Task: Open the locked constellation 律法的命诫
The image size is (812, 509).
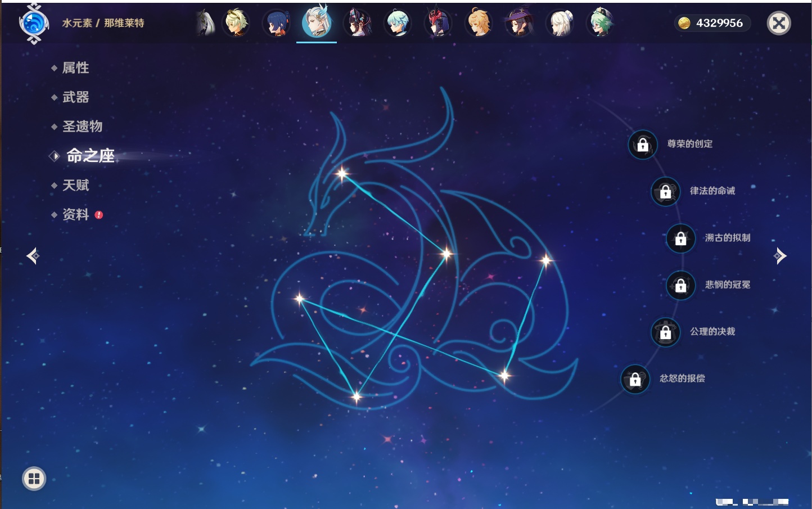Action: click(x=665, y=192)
